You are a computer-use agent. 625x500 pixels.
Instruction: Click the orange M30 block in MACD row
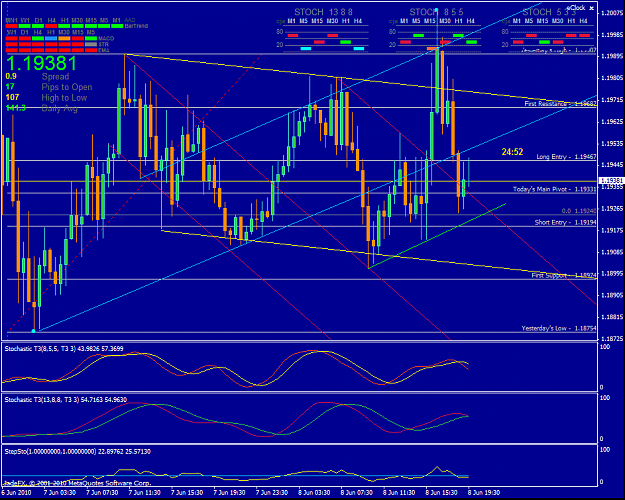(x=64, y=38)
